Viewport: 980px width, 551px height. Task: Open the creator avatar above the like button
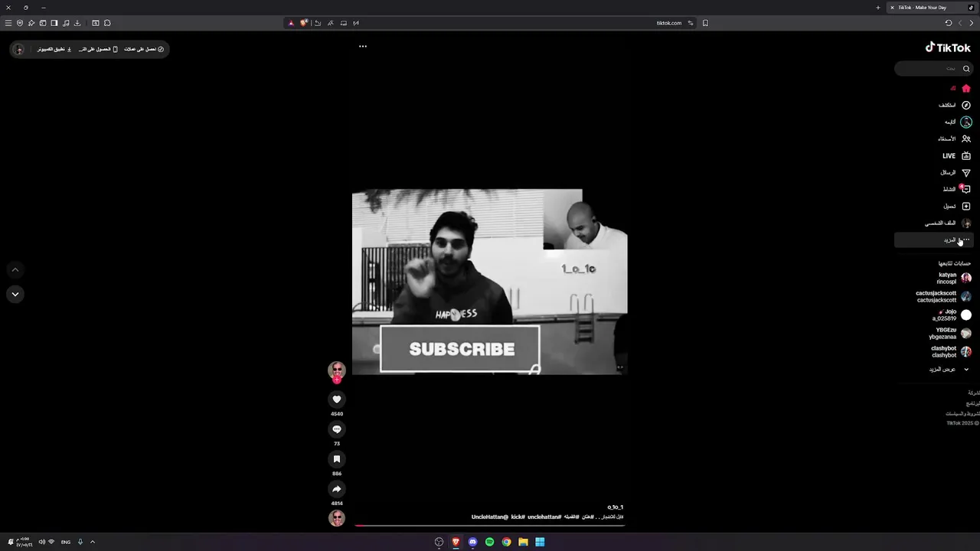click(x=337, y=370)
